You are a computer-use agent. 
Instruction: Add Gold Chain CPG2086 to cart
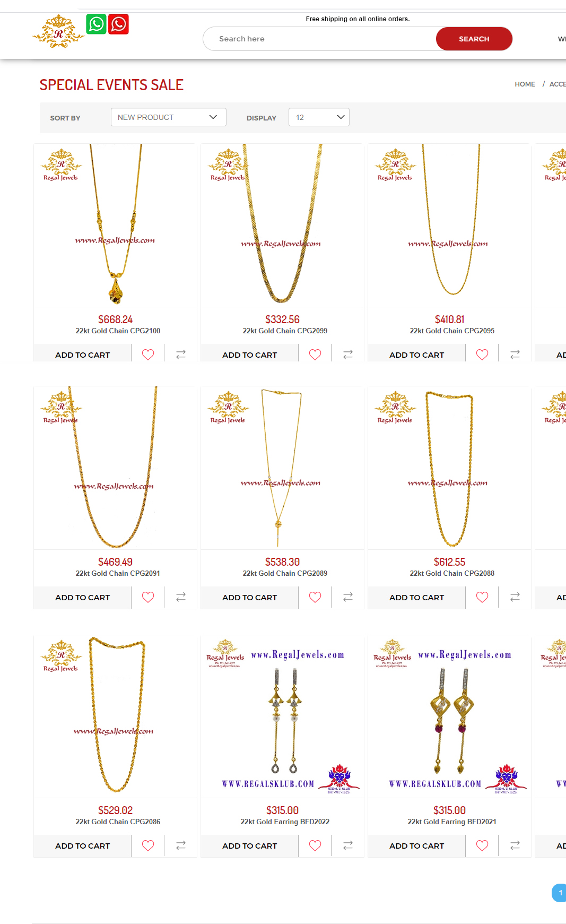coord(82,846)
